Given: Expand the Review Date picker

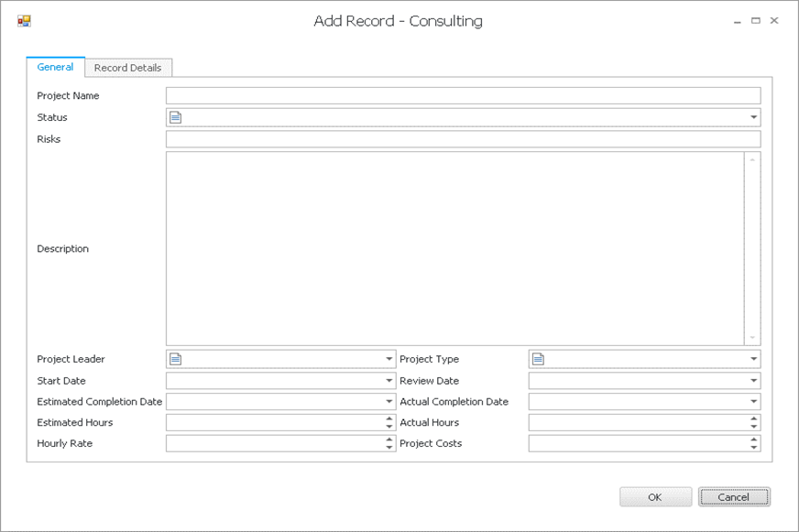Looking at the screenshot, I should [x=753, y=380].
